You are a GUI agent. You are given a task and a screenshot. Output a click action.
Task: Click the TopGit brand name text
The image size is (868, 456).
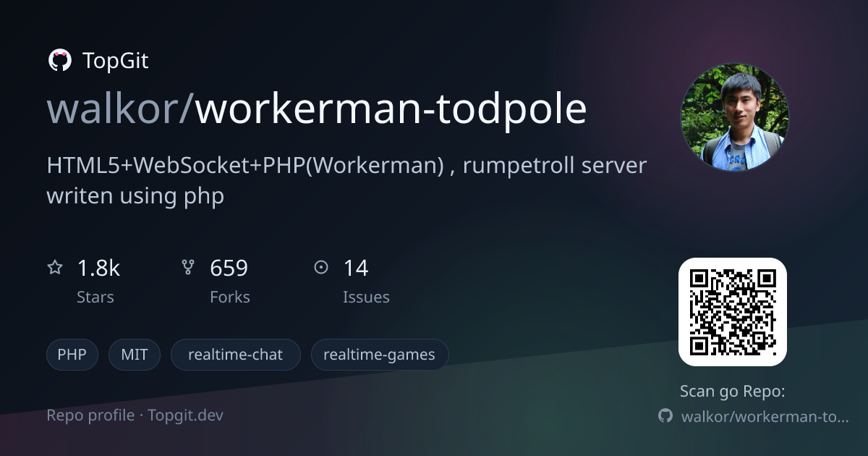116,61
